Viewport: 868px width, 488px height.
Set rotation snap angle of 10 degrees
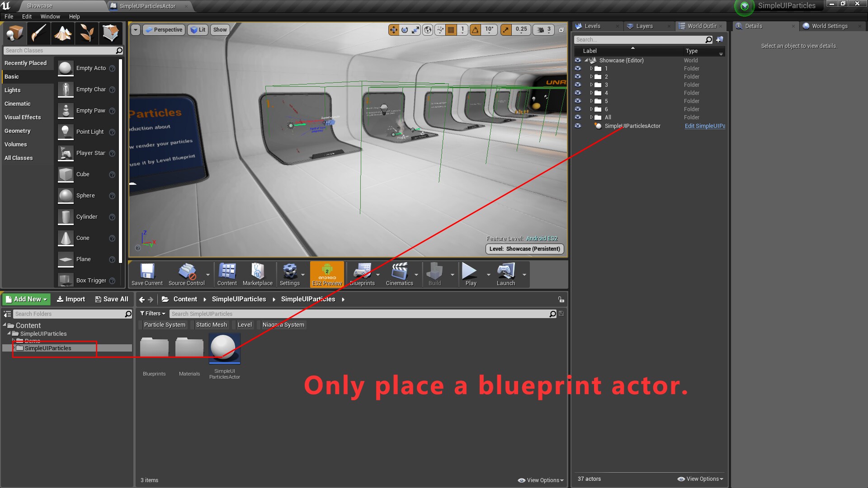point(488,29)
